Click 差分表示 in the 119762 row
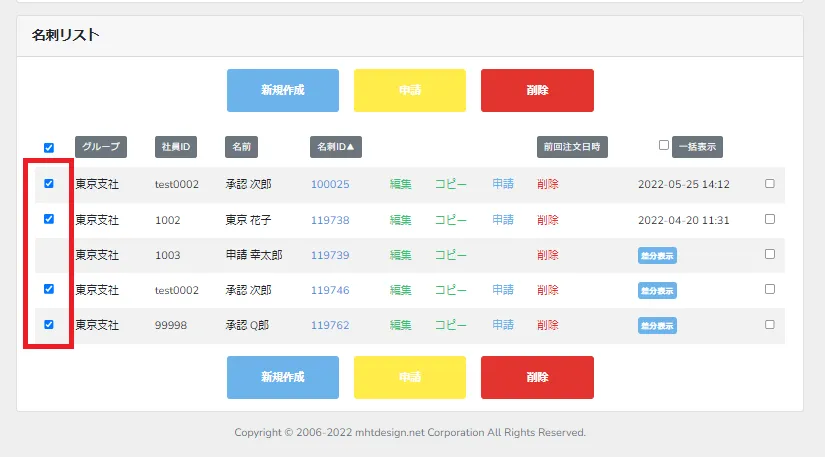 coord(657,326)
